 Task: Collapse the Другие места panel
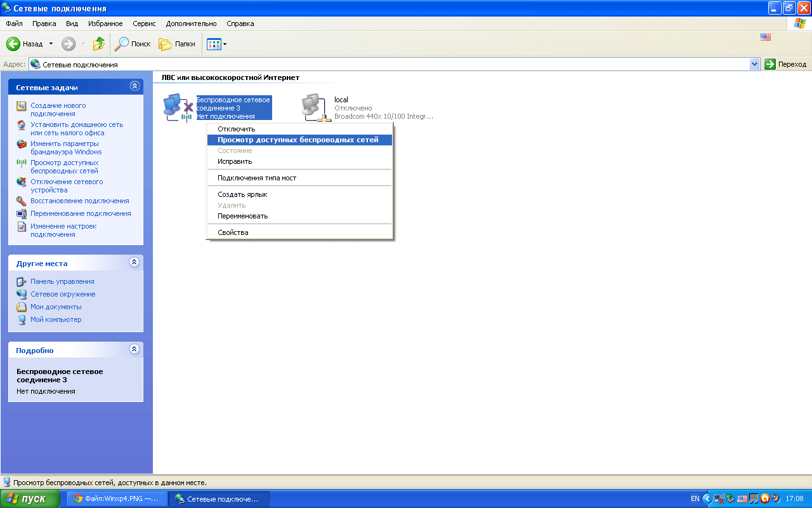[x=134, y=262]
